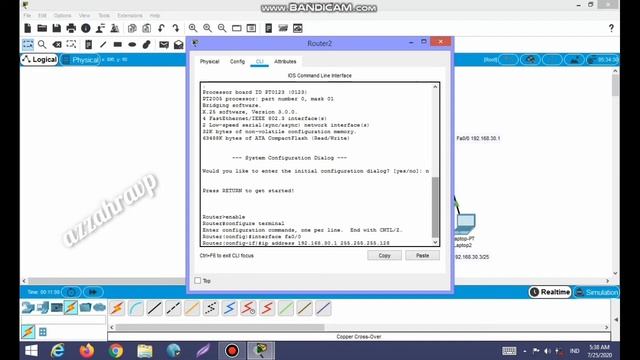Image resolution: width=640 pixels, height=360 pixels.
Task: Open File Explorer from taskbar
Action: coord(145,351)
